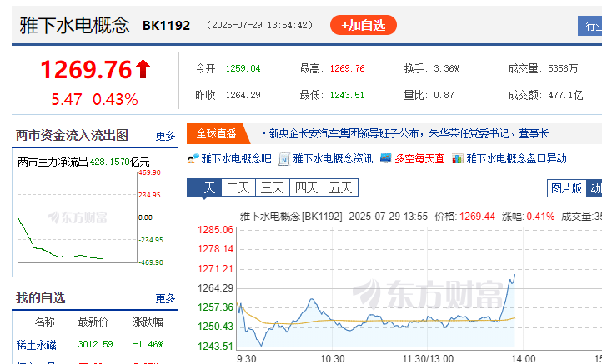Click the 两市主力净流出 428.1570亿元 text
This screenshot has height=364, width=602.
[x=83, y=162]
